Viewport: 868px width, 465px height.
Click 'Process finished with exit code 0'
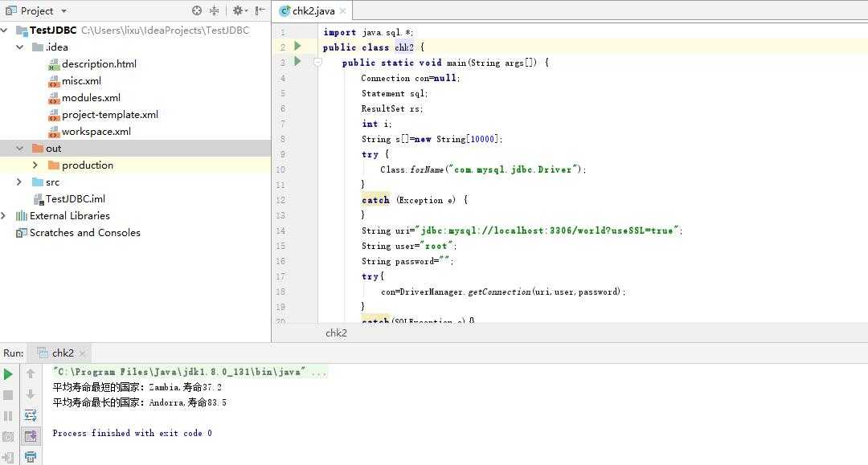click(x=133, y=433)
